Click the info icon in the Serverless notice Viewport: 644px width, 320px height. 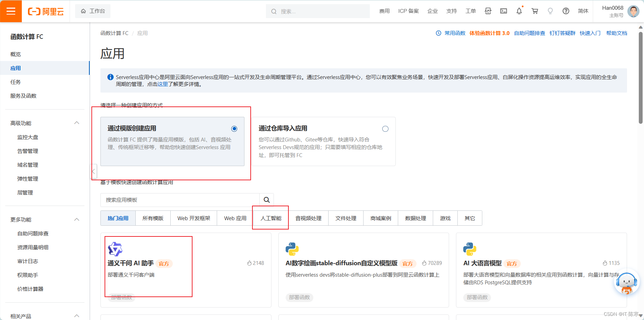click(110, 77)
